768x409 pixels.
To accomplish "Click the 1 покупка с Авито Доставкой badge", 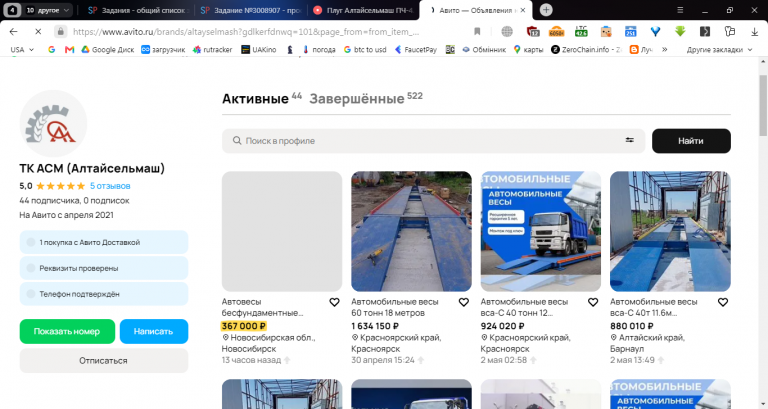I will click(104, 242).
